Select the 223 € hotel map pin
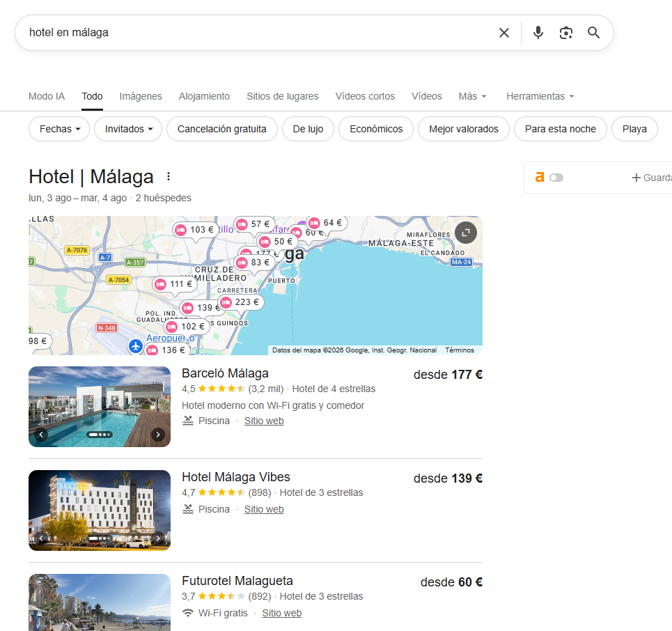Image resolution: width=672 pixels, height=631 pixels. click(241, 302)
